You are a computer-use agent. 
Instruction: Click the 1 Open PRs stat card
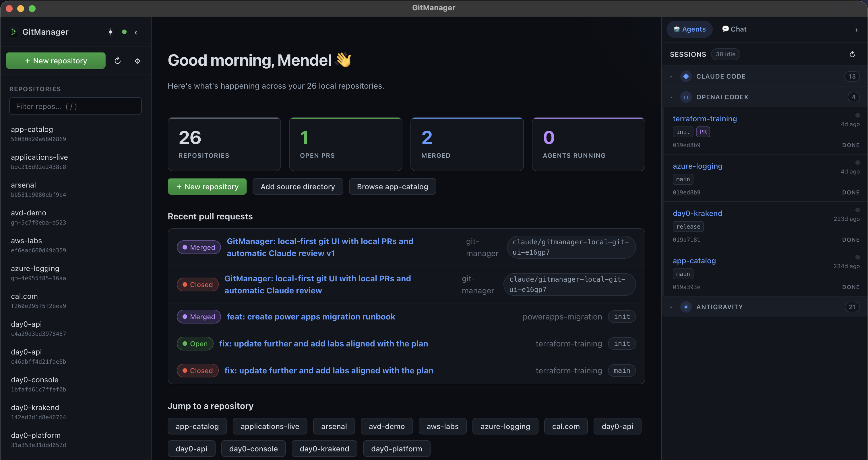point(345,144)
